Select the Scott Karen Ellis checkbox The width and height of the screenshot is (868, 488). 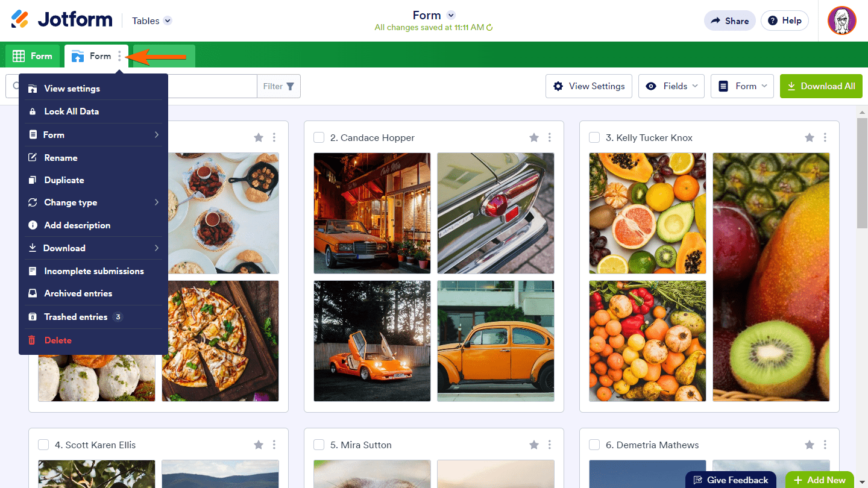43,445
